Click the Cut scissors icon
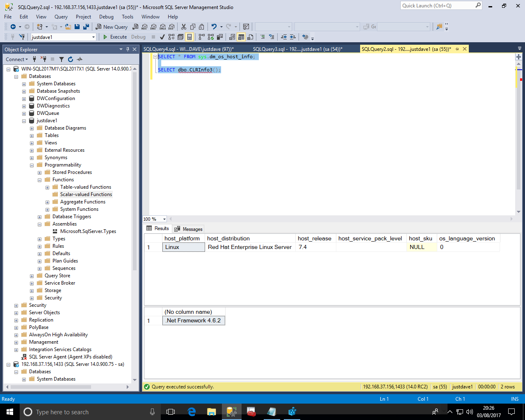The height and width of the screenshot is (420, 525). coord(183,27)
